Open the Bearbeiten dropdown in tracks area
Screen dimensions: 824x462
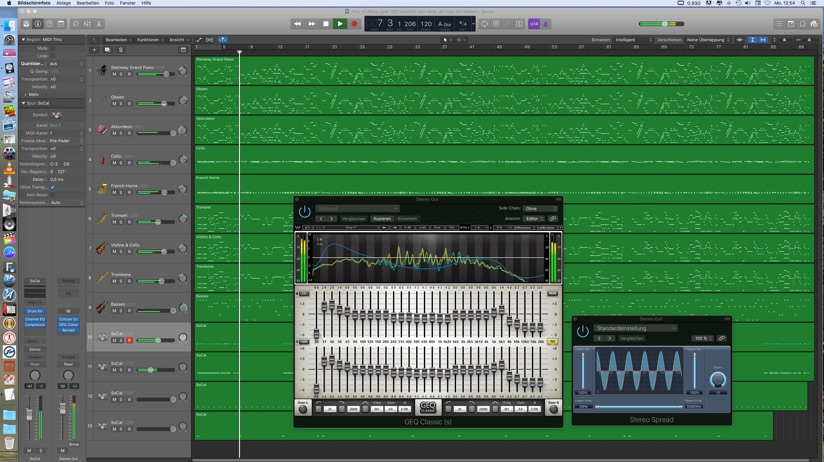117,40
